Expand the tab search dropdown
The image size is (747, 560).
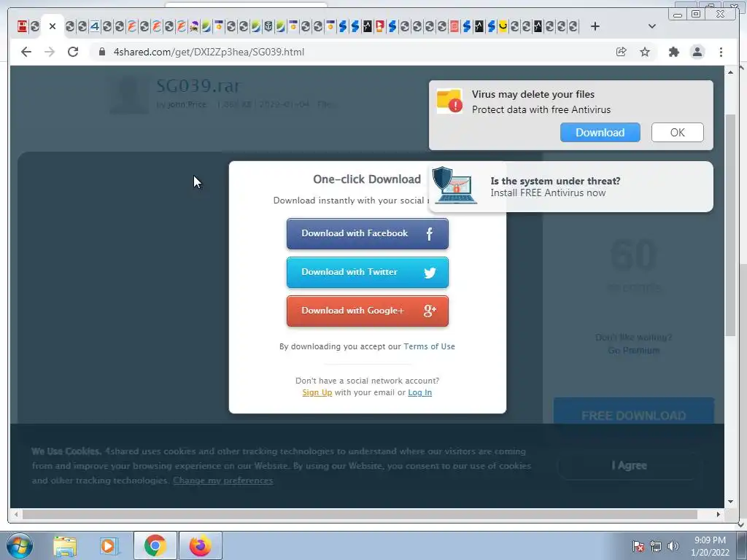click(652, 26)
